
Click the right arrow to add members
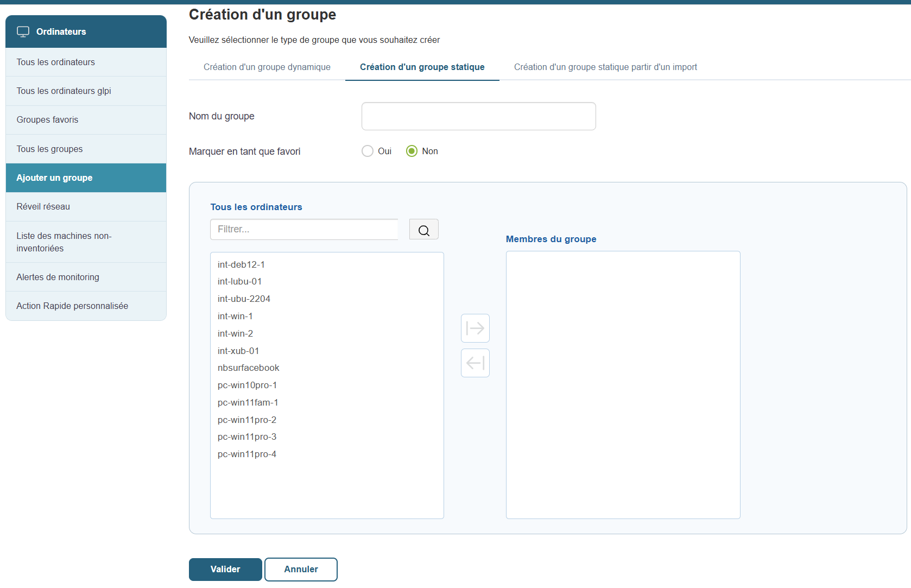pyautogui.click(x=475, y=328)
